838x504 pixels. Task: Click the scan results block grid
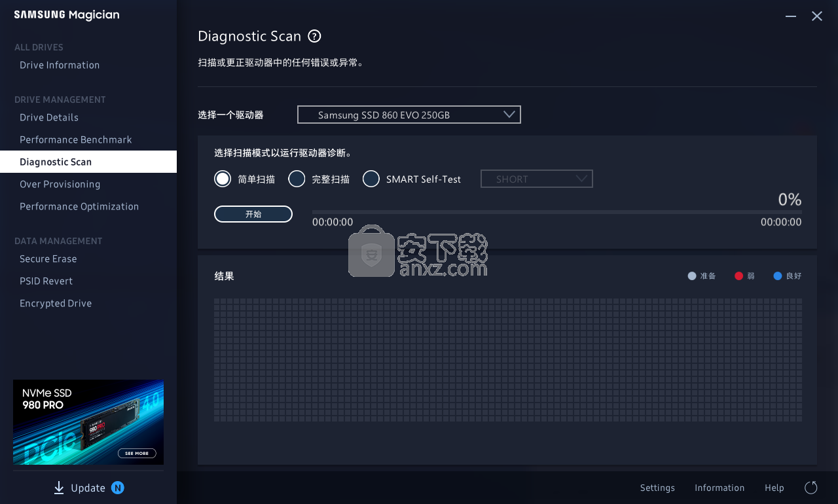pos(508,360)
